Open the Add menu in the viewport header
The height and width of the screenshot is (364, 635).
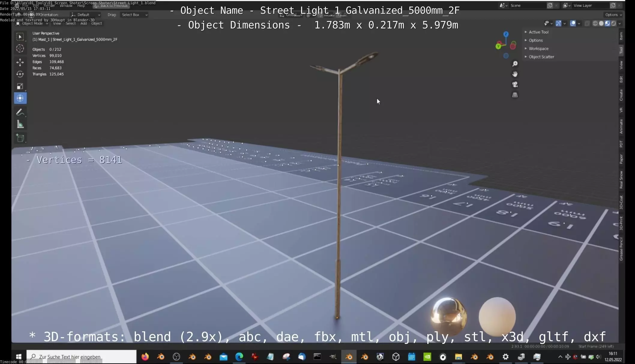(x=83, y=23)
